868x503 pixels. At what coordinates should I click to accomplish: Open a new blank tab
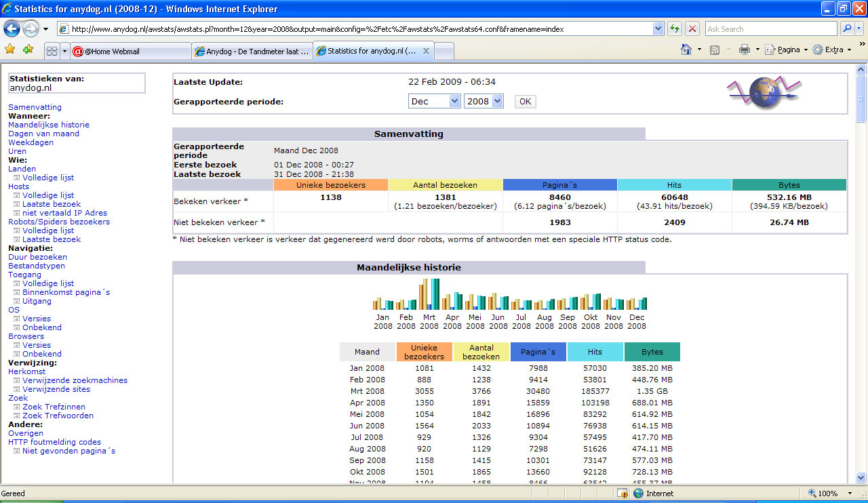point(443,52)
